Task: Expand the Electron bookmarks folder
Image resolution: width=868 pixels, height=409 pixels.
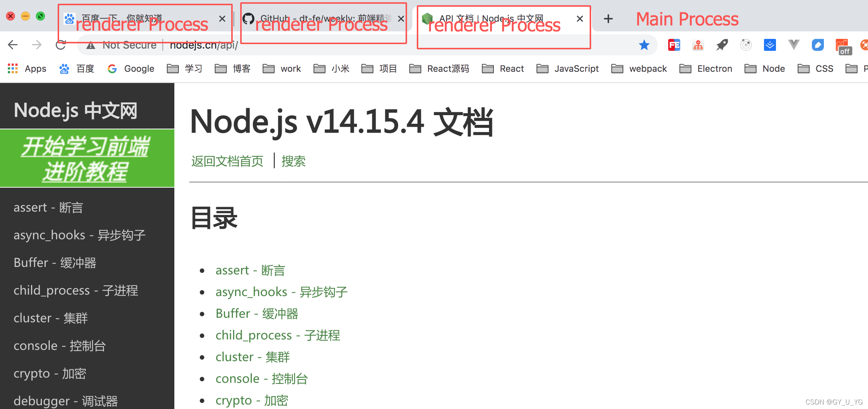Action: point(706,69)
